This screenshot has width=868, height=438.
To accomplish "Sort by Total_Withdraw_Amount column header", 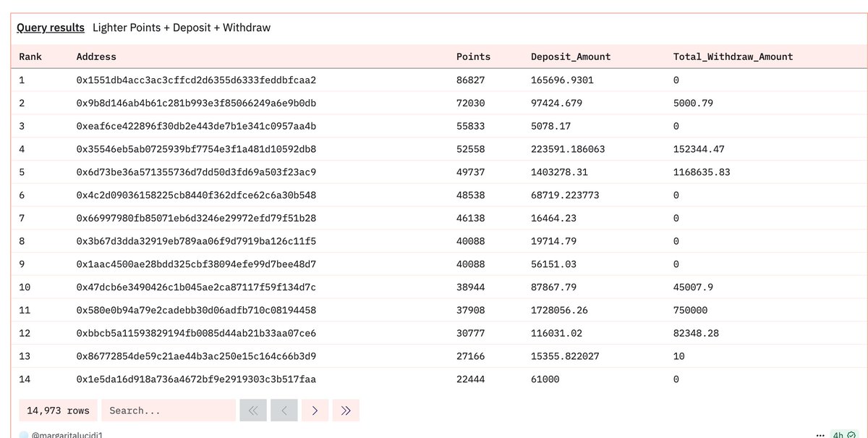I will point(733,56).
